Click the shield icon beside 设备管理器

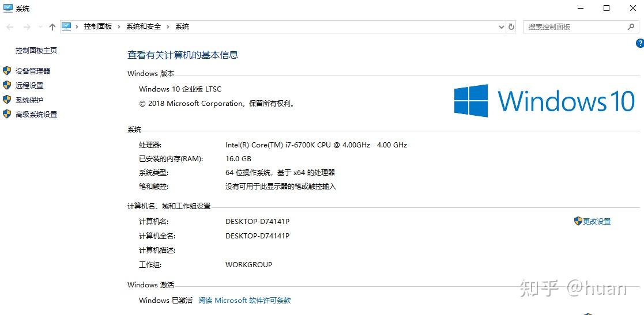click(x=7, y=71)
